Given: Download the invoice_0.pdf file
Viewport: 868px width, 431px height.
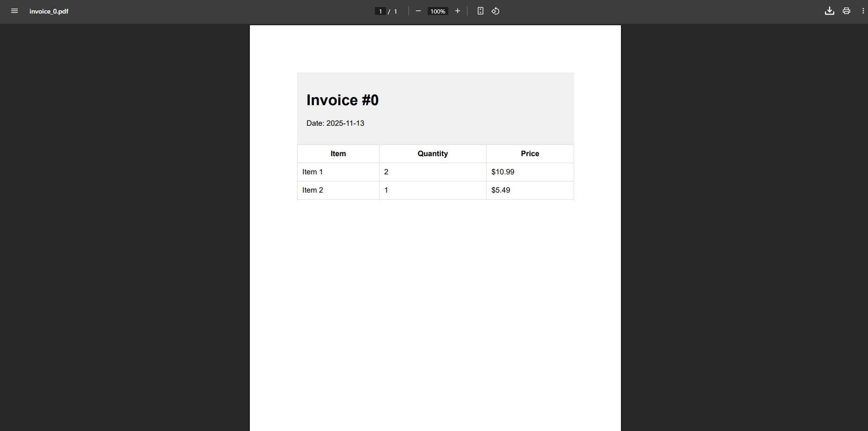Looking at the screenshot, I should [830, 11].
